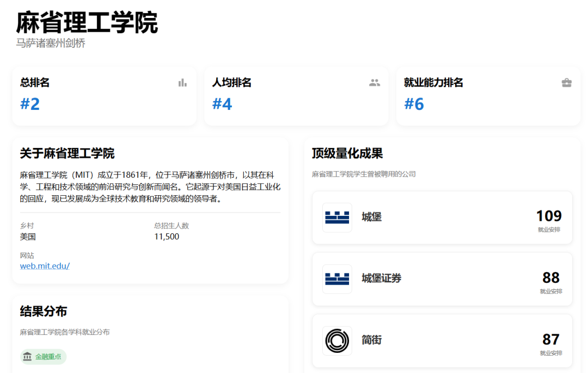This screenshot has height=373, width=588.
Task: Open the web.mit.edu/ link
Action: pos(45,266)
